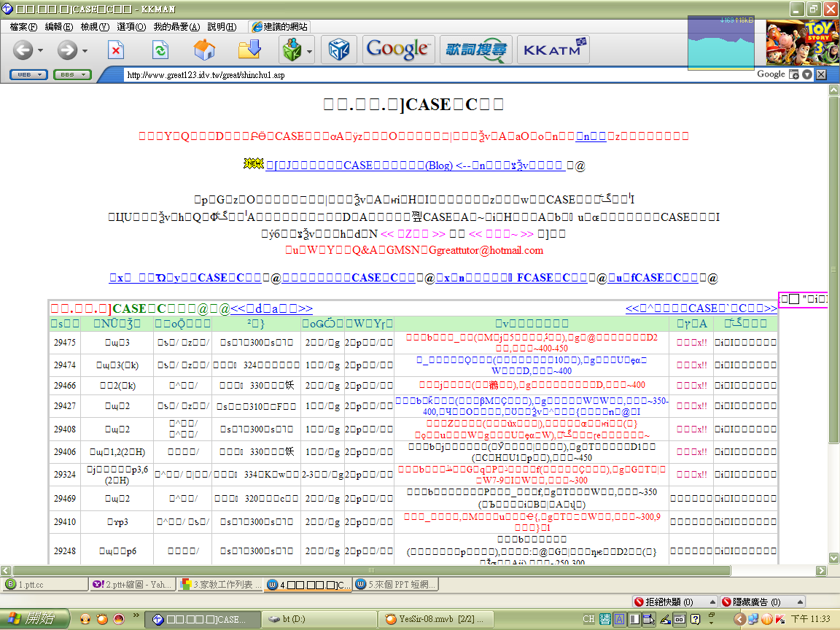The image size is (840, 630).
Task: Expand dropdown arrow beside green cube icon
Action: click(x=310, y=51)
